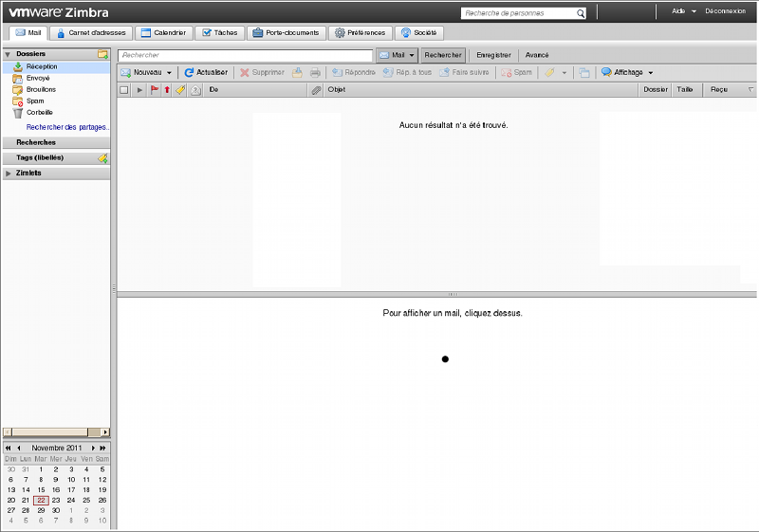Image resolution: width=759 pixels, height=532 pixels.
Task: Open the Affichage view dropdown
Action: [627, 72]
